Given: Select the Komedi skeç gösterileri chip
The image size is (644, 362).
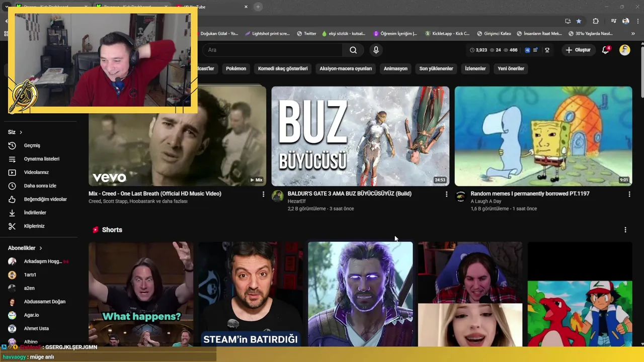Looking at the screenshot, I should click(x=283, y=68).
